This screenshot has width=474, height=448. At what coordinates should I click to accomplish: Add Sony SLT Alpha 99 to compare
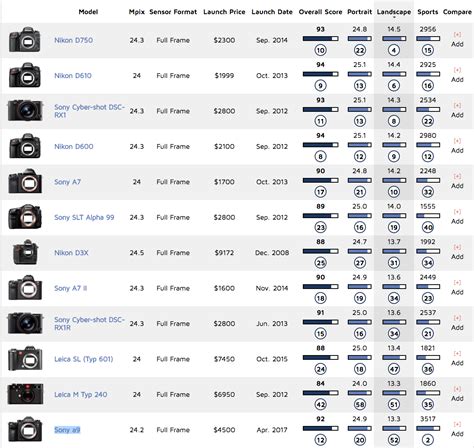[457, 217]
